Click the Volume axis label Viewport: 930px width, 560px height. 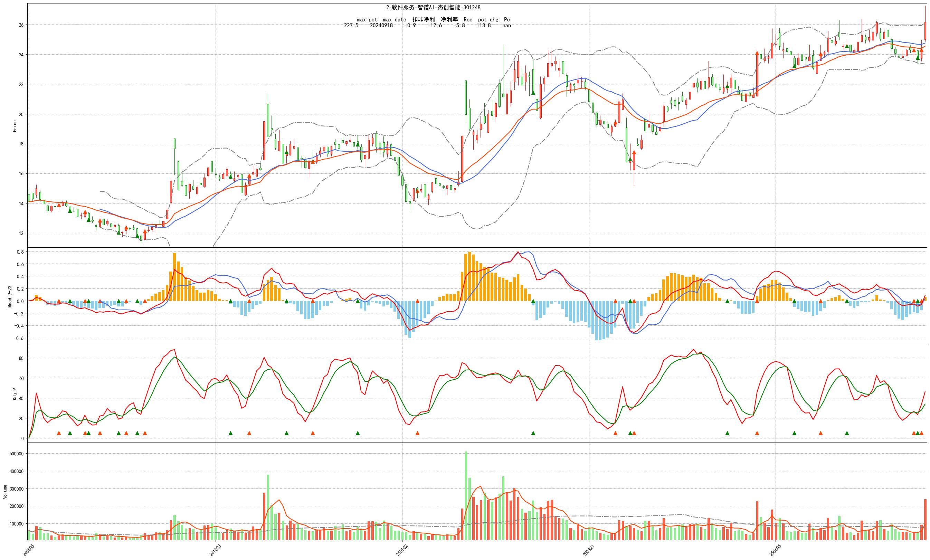click(x=5, y=492)
